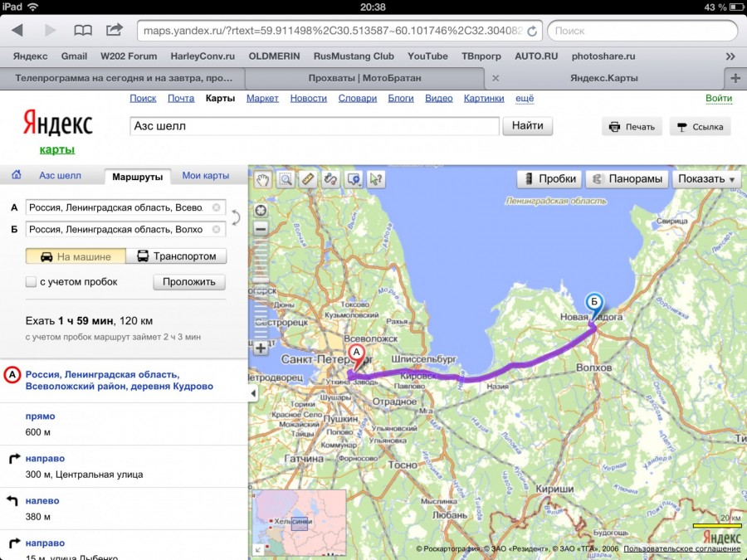747x560 pixels.
Task: Open the Маркет service link
Action: coord(262,98)
